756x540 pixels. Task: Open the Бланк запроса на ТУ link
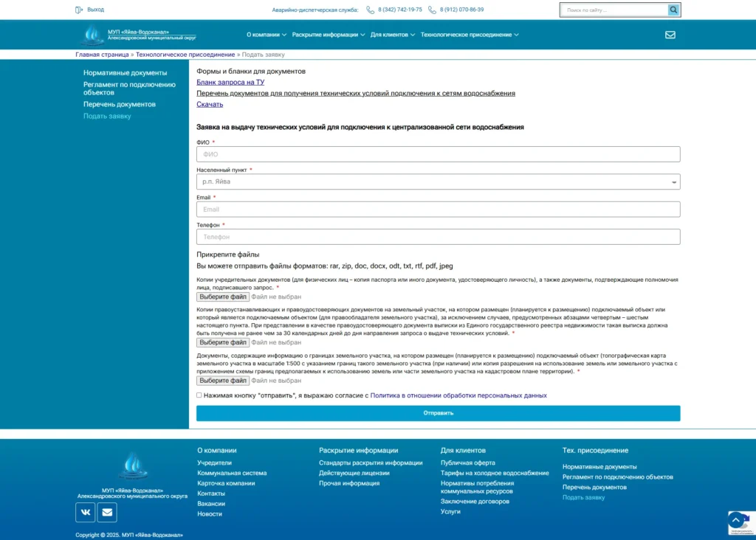(x=230, y=83)
